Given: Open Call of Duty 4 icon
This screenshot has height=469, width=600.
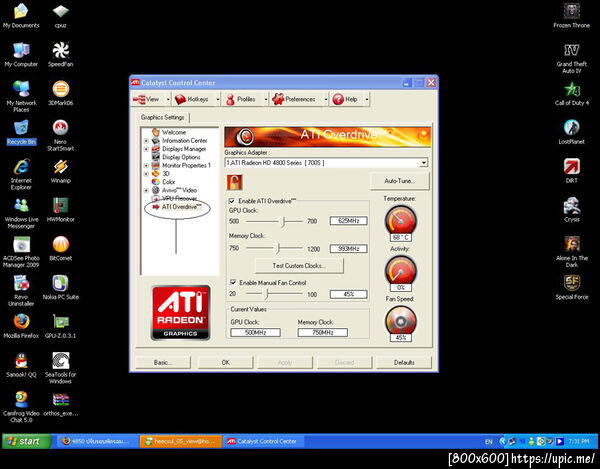Looking at the screenshot, I should pos(572,93).
